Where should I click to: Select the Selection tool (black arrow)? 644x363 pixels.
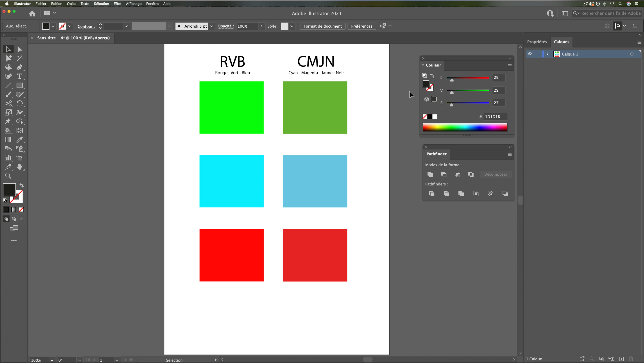pyautogui.click(x=8, y=49)
